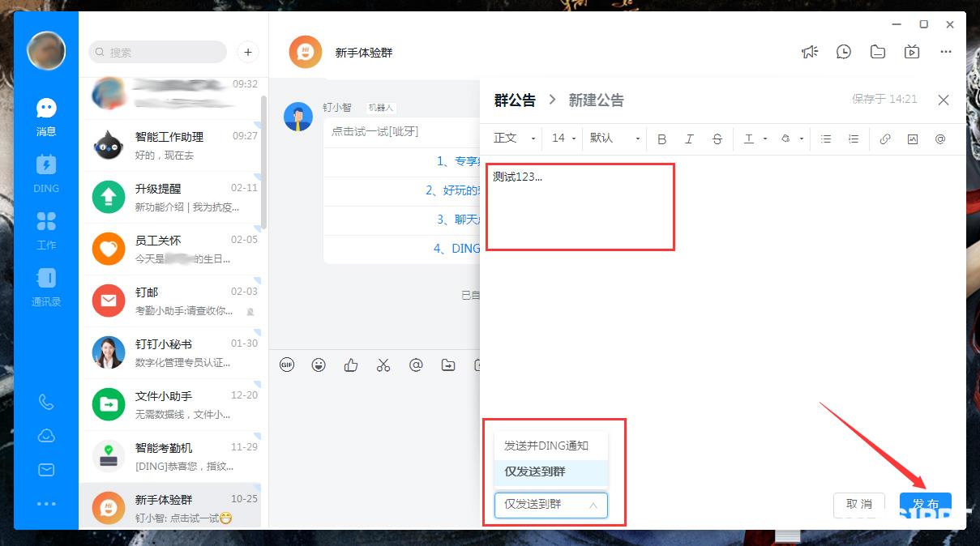
Task: Select the 发送并DING通知 option
Action: [550, 446]
